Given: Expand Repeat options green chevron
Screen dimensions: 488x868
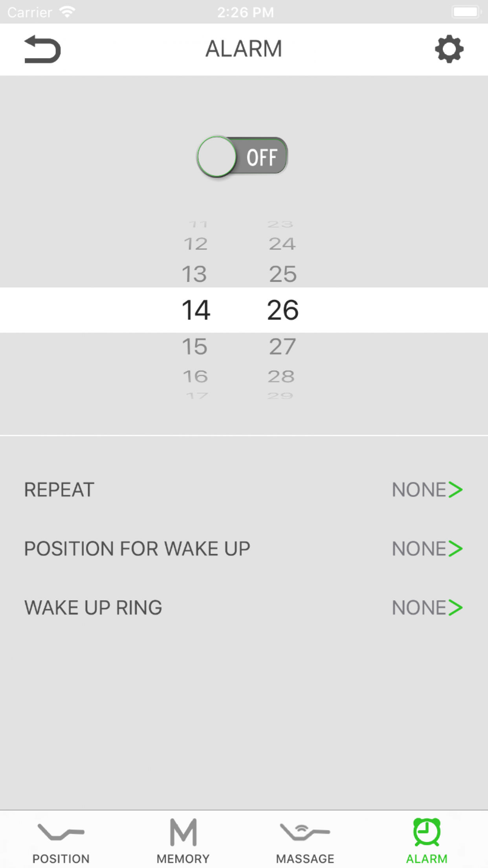Looking at the screenshot, I should tap(456, 490).
